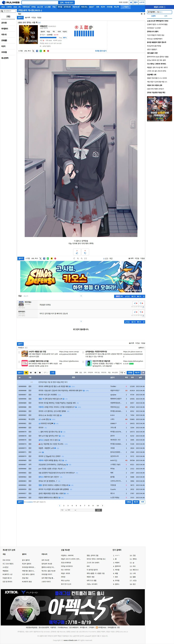The height and width of the screenshot is (644, 174).
Task: Select the 오른쪽 tab in sidebar
Action: tap(153, 16)
